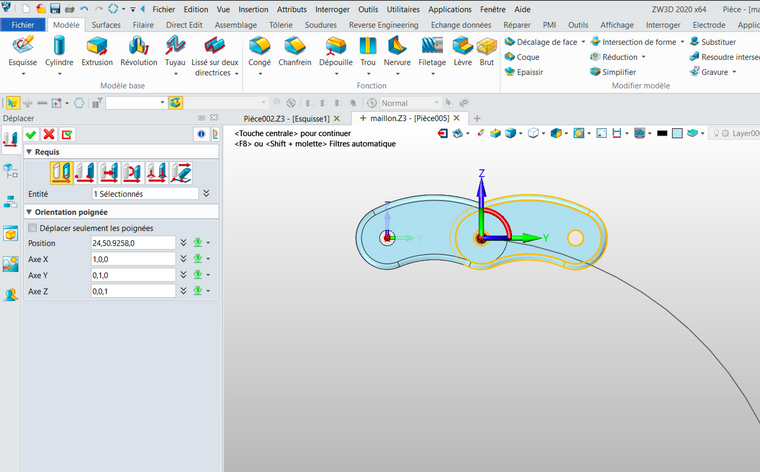Add a new document tab with plus

[x=477, y=118]
